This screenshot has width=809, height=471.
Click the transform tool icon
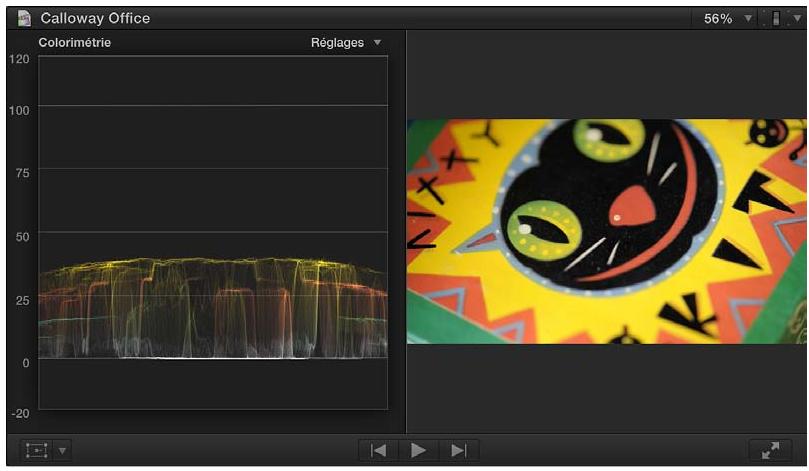[37, 450]
